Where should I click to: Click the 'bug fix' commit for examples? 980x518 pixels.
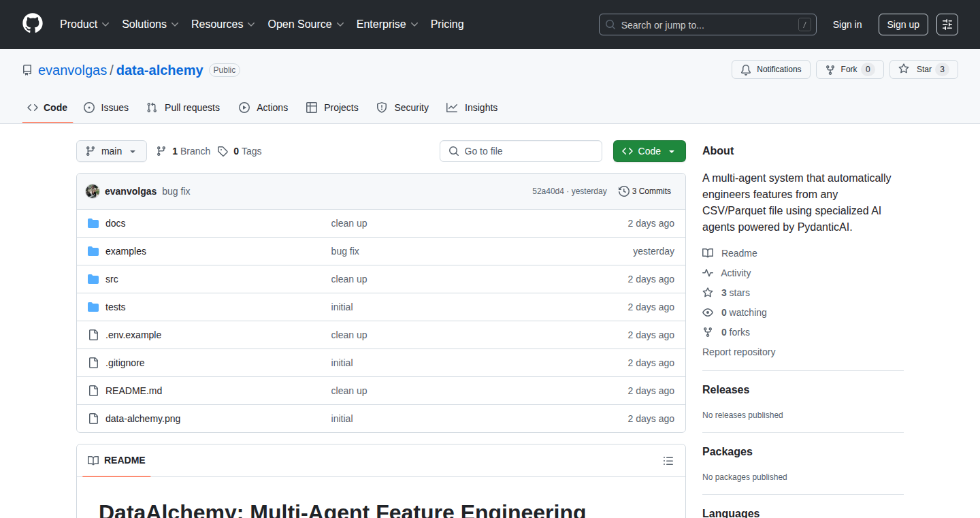(345, 251)
